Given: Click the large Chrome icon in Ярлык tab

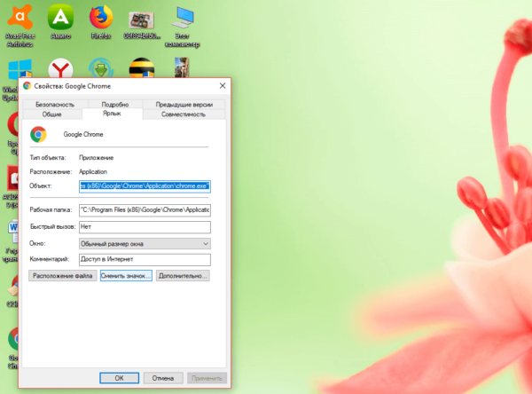Looking at the screenshot, I should pyautogui.click(x=38, y=135).
